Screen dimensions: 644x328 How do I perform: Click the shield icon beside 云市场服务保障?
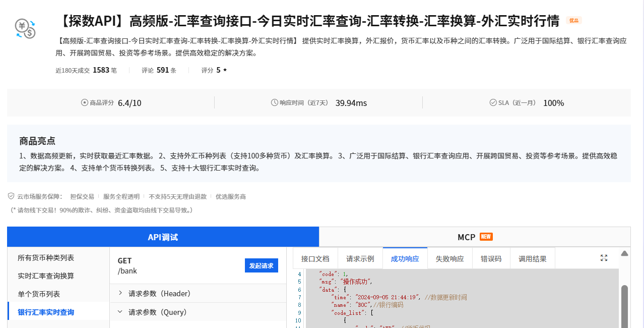[x=11, y=196]
